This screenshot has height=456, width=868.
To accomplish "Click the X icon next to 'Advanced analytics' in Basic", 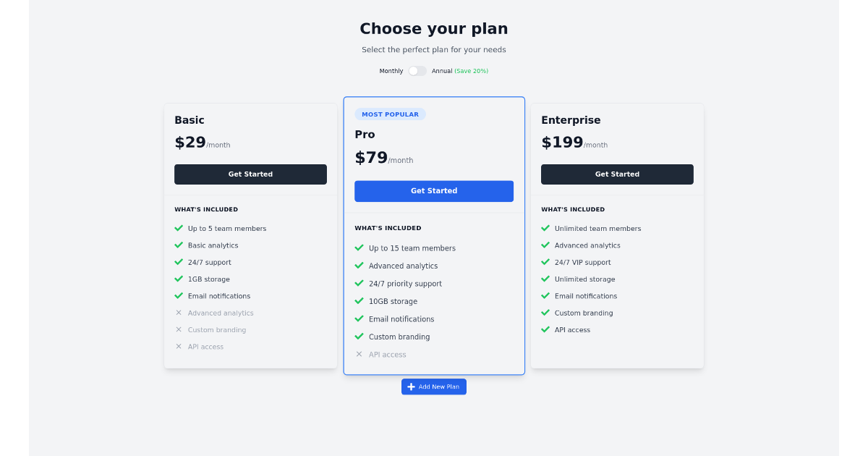I will point(179,313).
